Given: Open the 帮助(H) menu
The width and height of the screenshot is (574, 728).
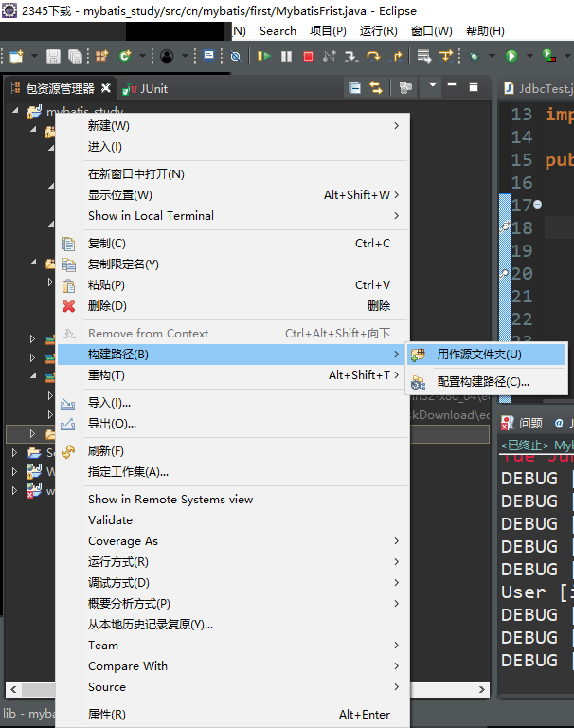Looking at the screenshot, I should (x=485, y=31).
